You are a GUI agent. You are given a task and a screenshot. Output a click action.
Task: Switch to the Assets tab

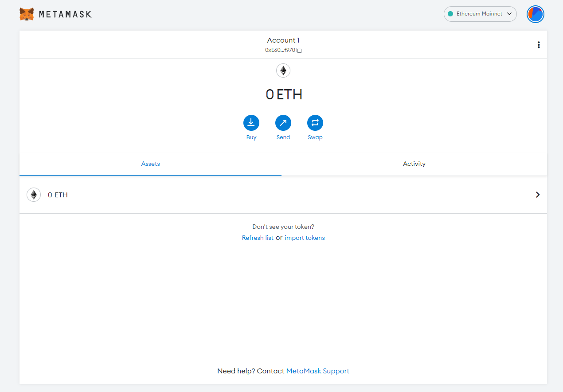[x=150, y=164]
